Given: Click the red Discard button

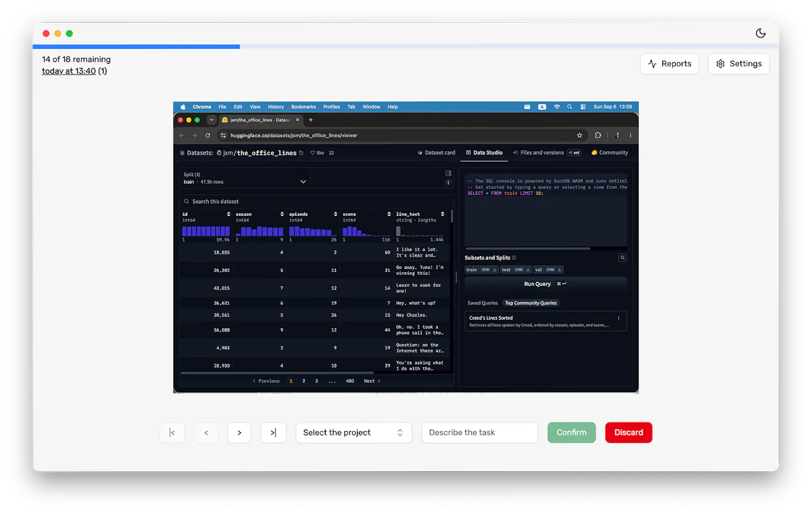Looking at the screenshot, I should pyautogui.click(x=628, y=432).
